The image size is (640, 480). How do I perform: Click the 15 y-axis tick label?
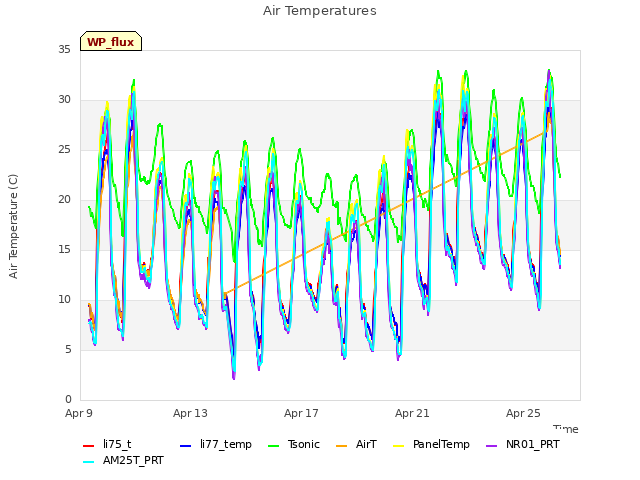pos(64,250)
